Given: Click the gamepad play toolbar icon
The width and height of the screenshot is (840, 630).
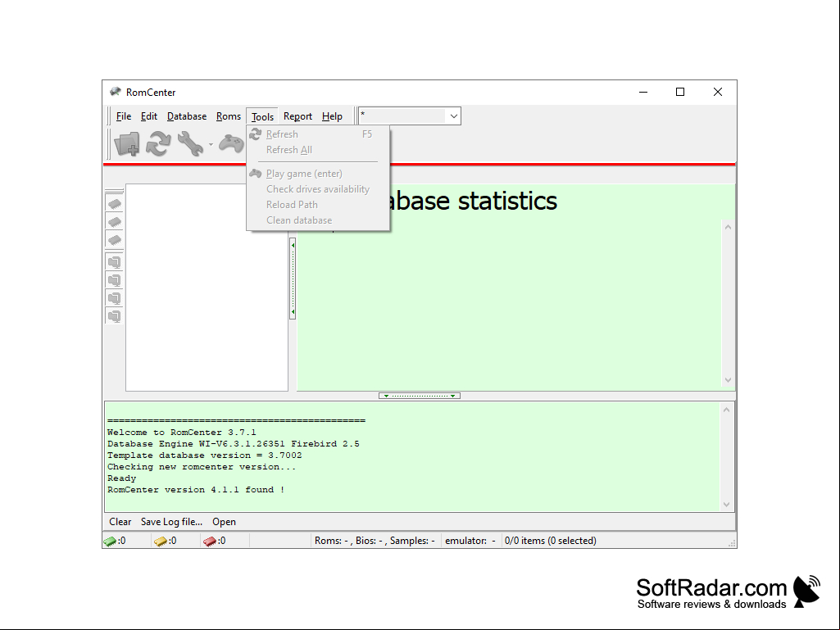Looking at the screenshot, I should tap(231, 144).
